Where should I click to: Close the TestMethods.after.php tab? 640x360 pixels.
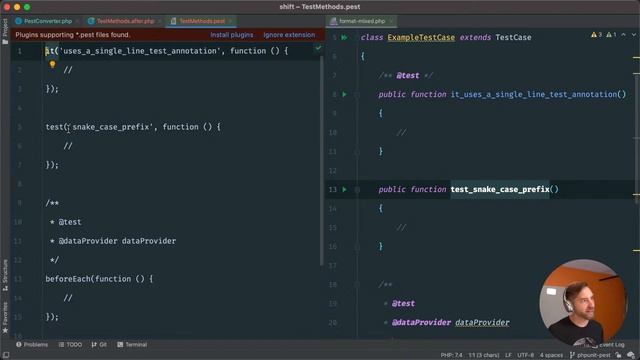160,21
